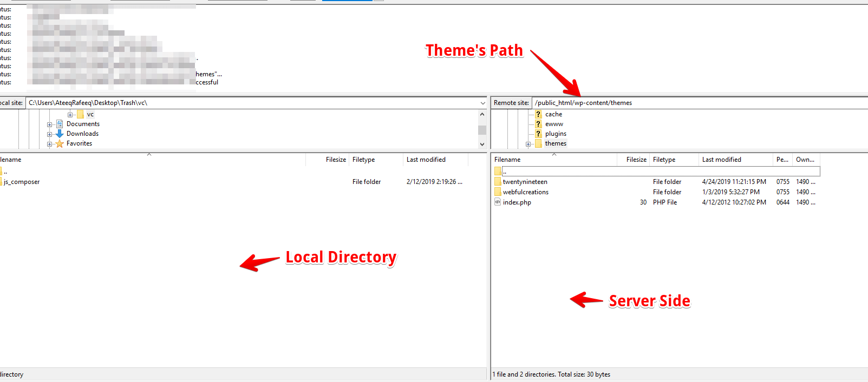This screenshot has width=868, height=382.
Task: Expand the local vc tree node
Action: click(x=70, y=115)
